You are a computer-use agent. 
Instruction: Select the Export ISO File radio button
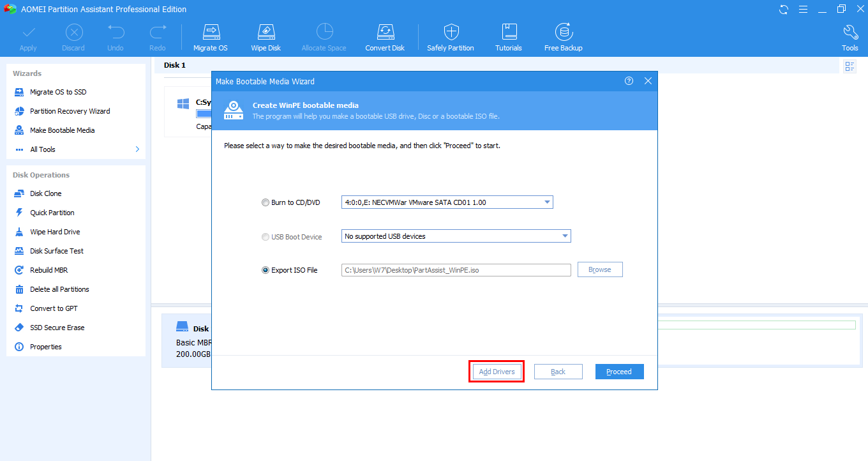266,270
